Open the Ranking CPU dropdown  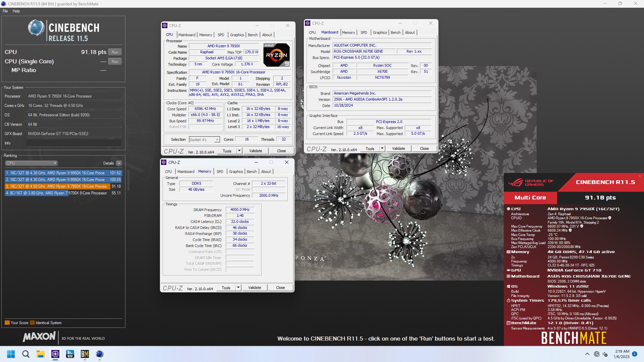(31, 163)
